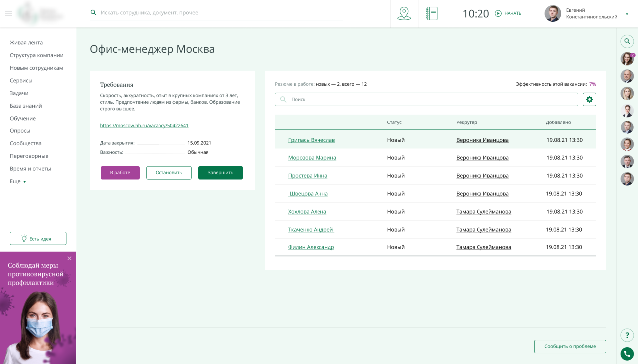Click the Остановить button
This screenshot has width=638, height=364.
click(169, 173)
